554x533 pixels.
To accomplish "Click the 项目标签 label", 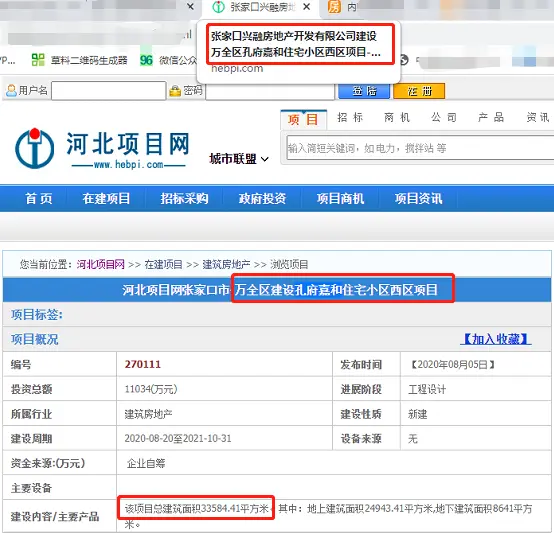I will pyautogui.click(x=37, y=314).
